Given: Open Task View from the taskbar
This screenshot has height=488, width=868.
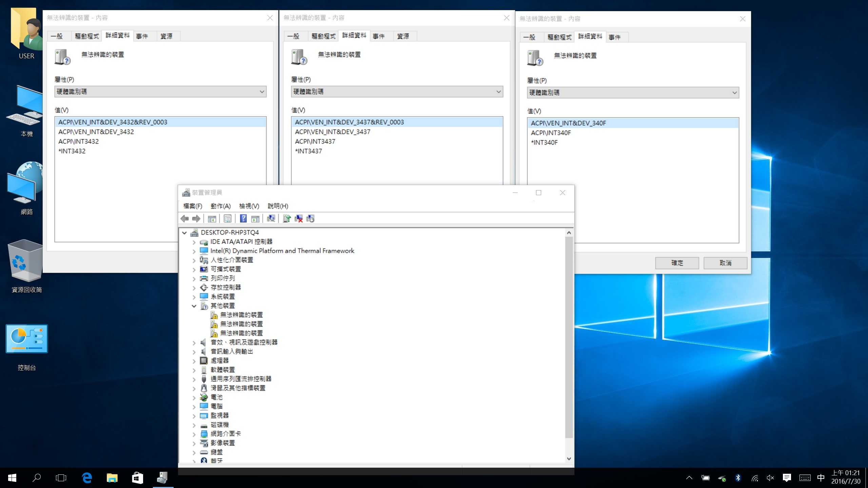Looking at the screenshot, I should (61, 478).
